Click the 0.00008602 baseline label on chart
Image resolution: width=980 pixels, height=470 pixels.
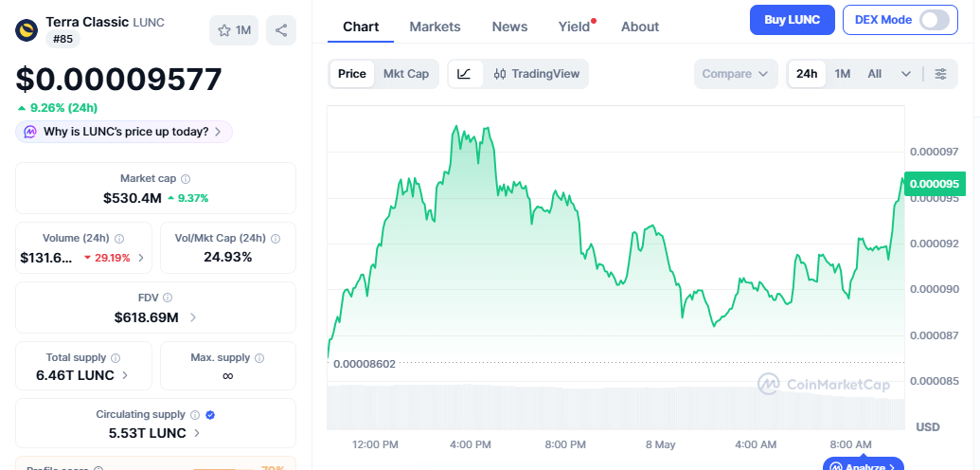(365, 364)
